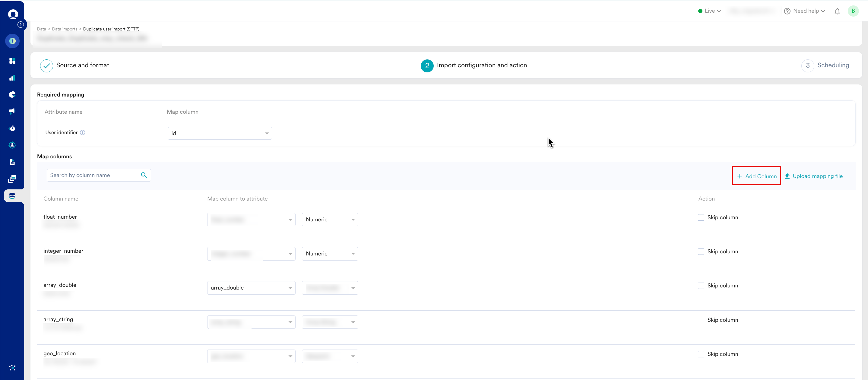Image resolution: width=868 pixels, height=380 pixels.
Task: Click the search magnifier icon in the column search
Action: click(x=144, y=175)
